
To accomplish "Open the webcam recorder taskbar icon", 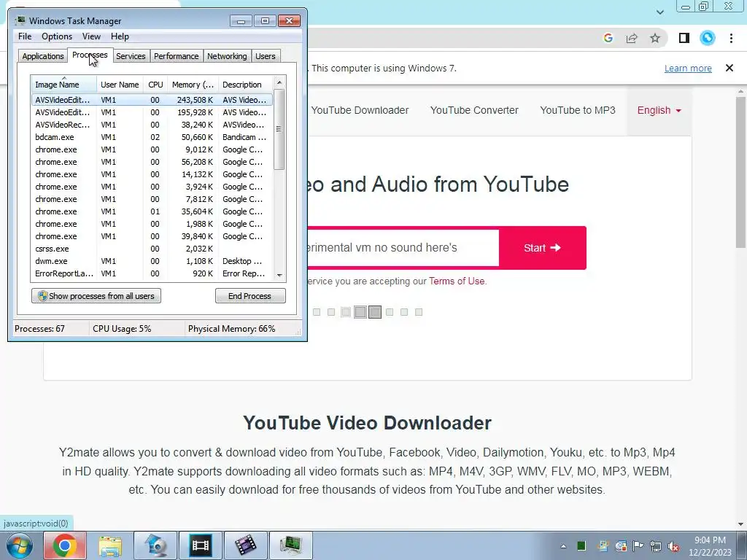I will [x=155, y=545].
